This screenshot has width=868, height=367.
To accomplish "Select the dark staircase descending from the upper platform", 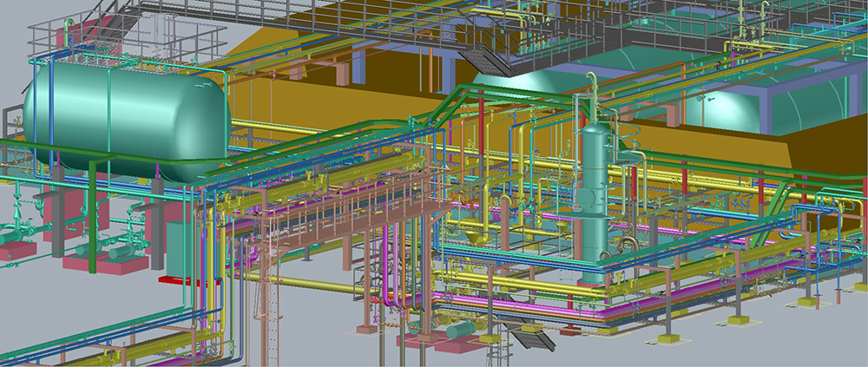I will point(487,59).
